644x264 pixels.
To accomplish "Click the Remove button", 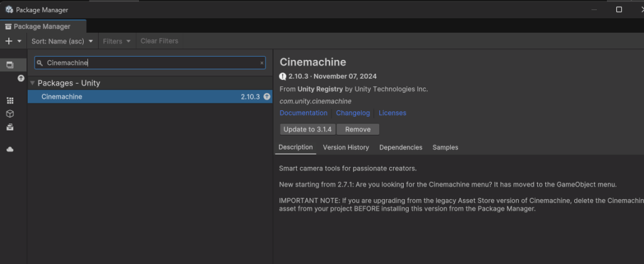I will 358,129.
